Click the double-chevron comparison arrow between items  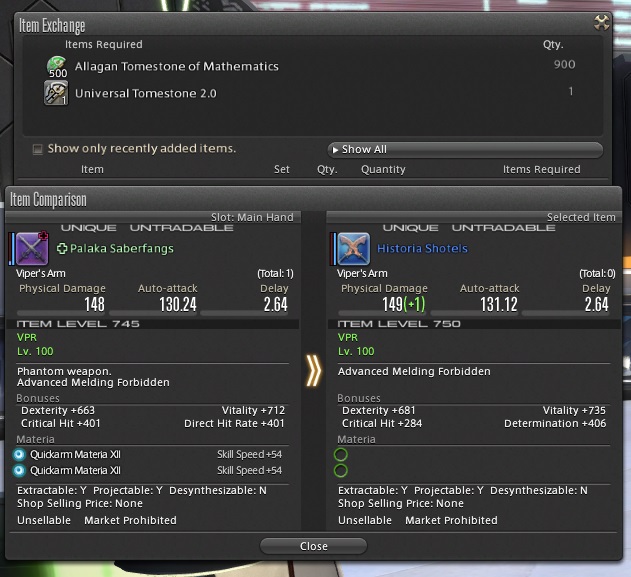pyautogui.click(x=313, y=370)
